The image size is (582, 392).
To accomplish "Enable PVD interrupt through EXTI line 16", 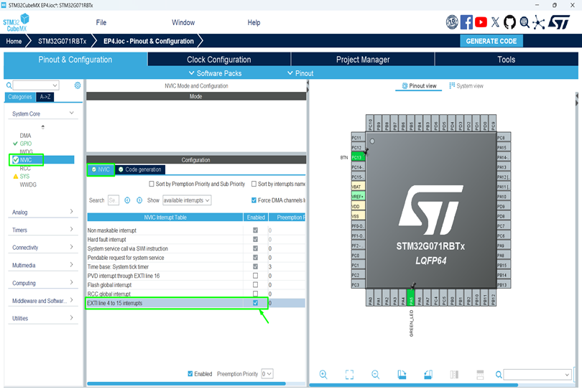I will [255, 276].
